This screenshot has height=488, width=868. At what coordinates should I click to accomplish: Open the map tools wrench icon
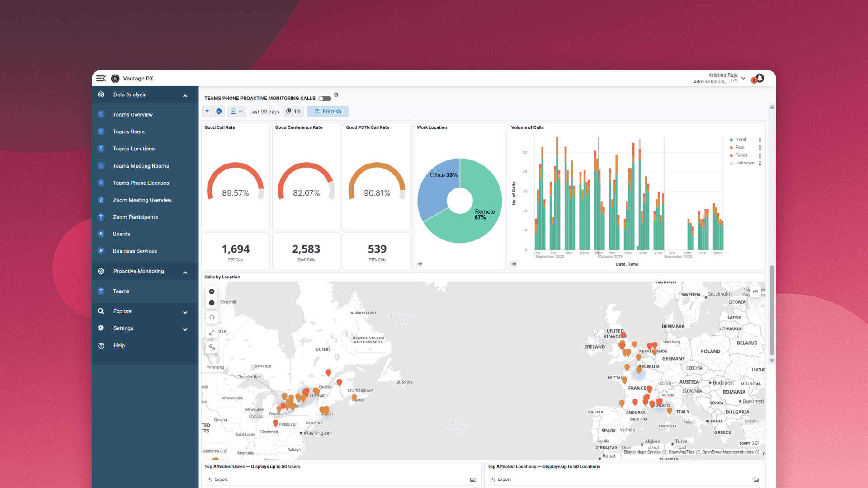(x=212, y=347)
